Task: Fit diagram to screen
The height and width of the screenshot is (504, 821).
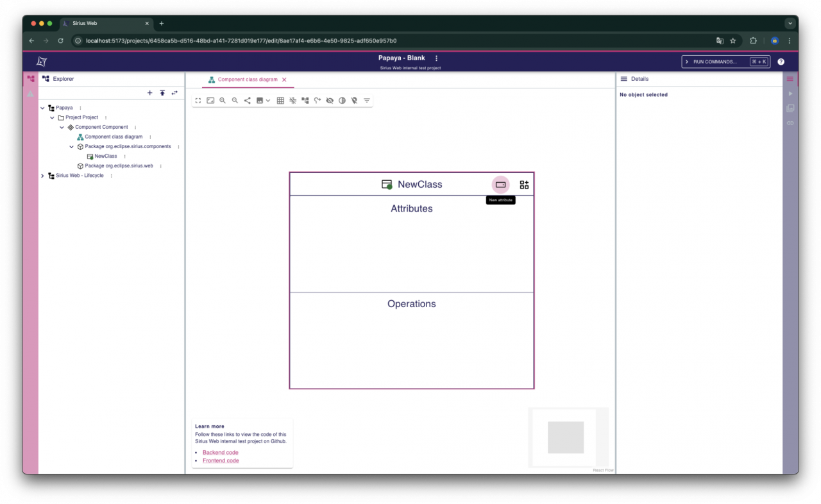Action: coord(210,101)
